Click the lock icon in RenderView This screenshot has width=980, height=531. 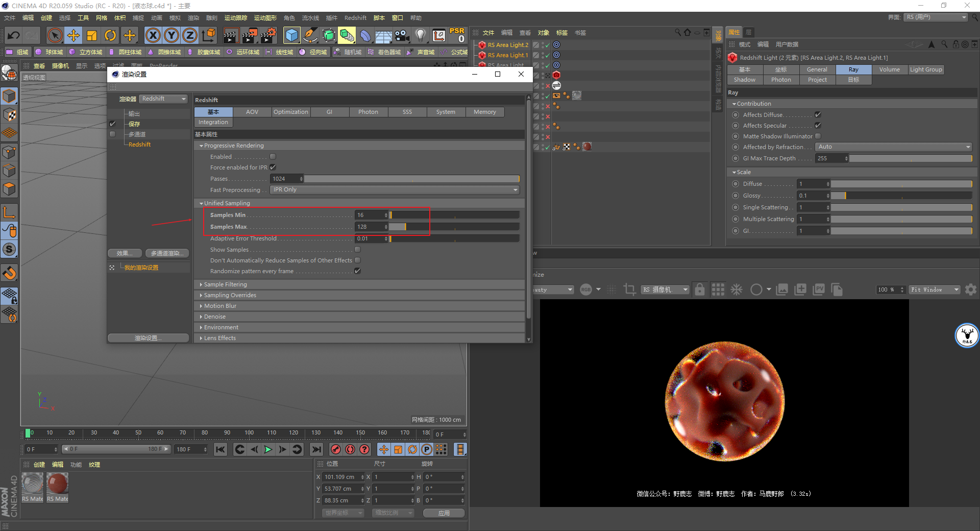pos(700,289)
